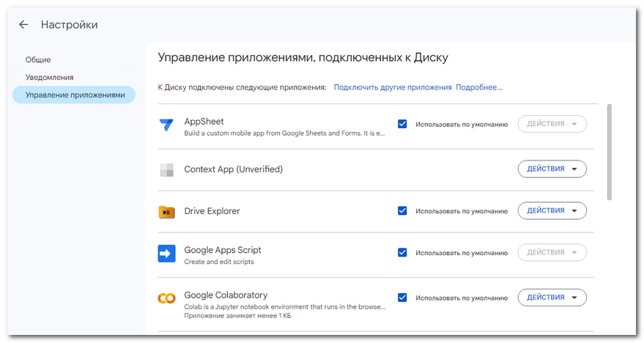
Task: Expand ДЕЙСТВИЯ menu for Drive Explorer
Action: tap(552, 211)
